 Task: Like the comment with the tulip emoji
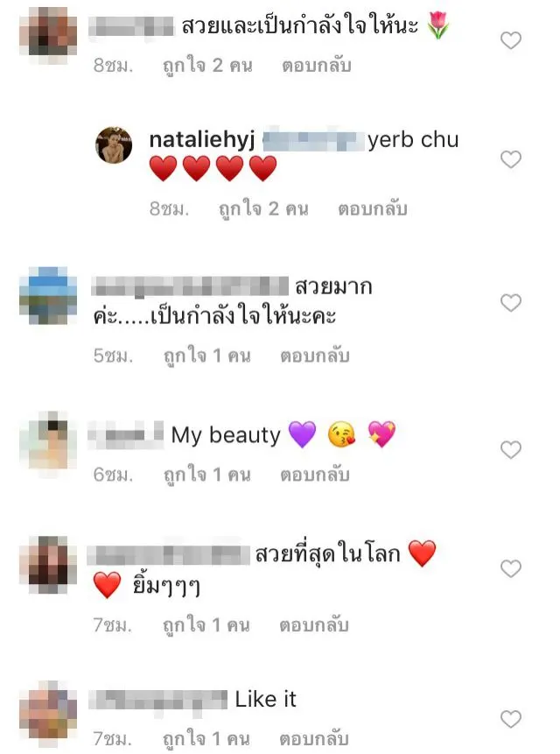[x=510, y=40]
